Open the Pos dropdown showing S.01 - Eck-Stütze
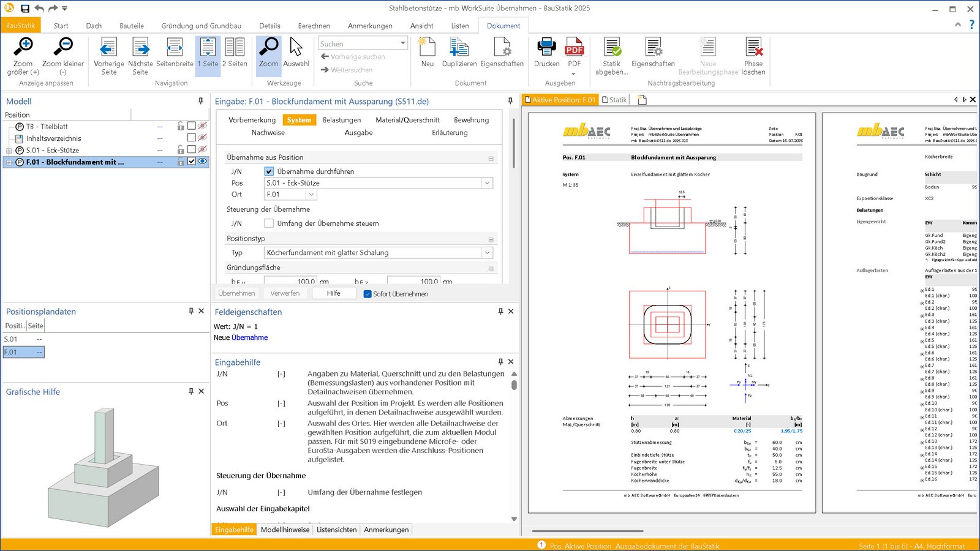 point(487,183)
